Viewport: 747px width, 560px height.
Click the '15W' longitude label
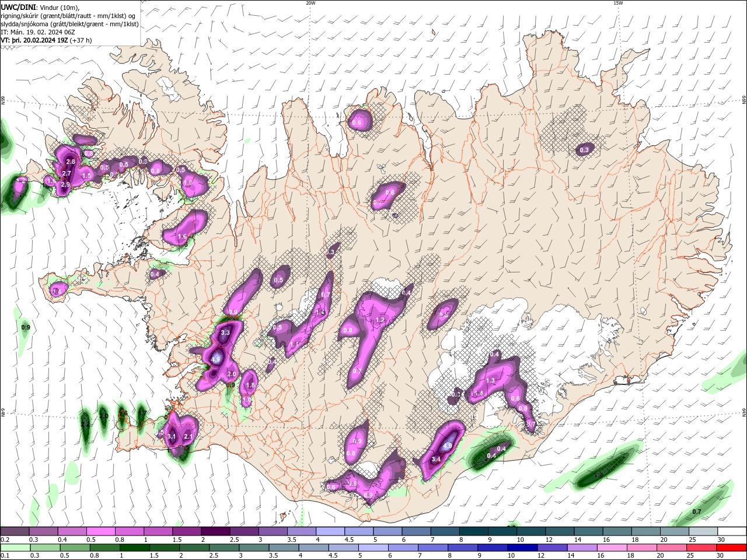[618, 3]
